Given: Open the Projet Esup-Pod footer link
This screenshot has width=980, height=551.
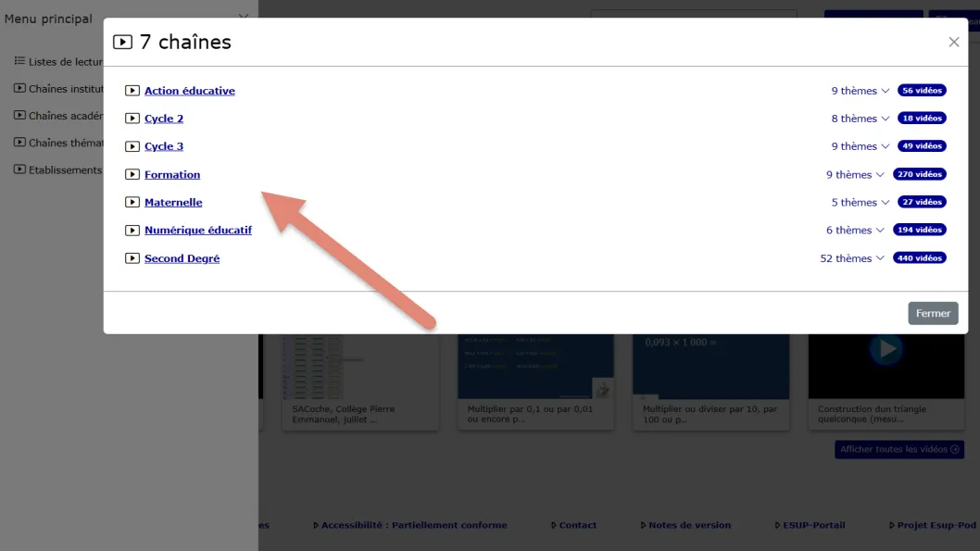Looking at the screenshot, I should 933,525.
